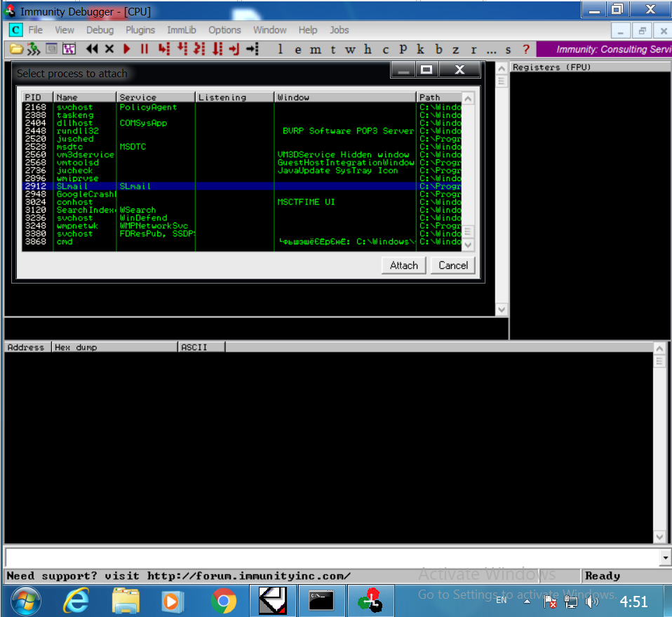Open the Options menu

224,30
